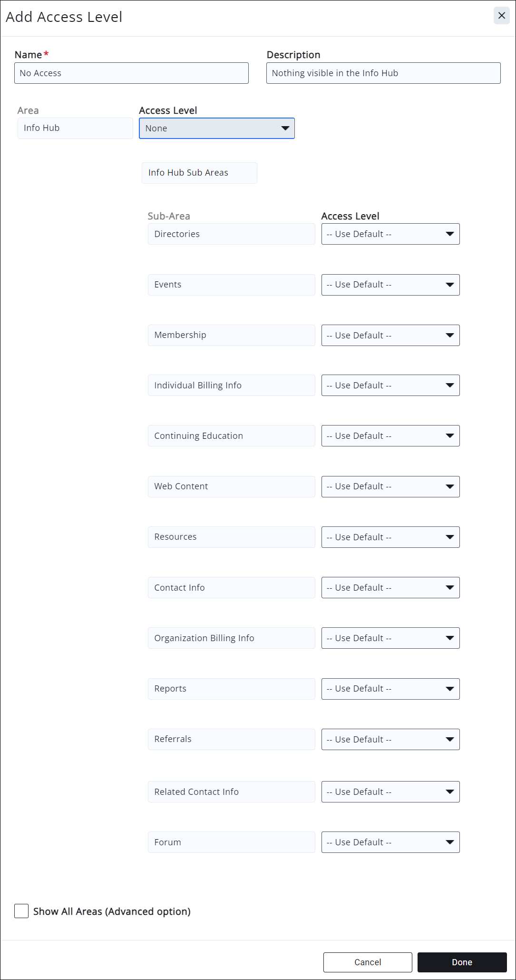This screenshot has height=980, width=516.
Task: Open Forum access level dropdown
Action: [x=390, y=842]
